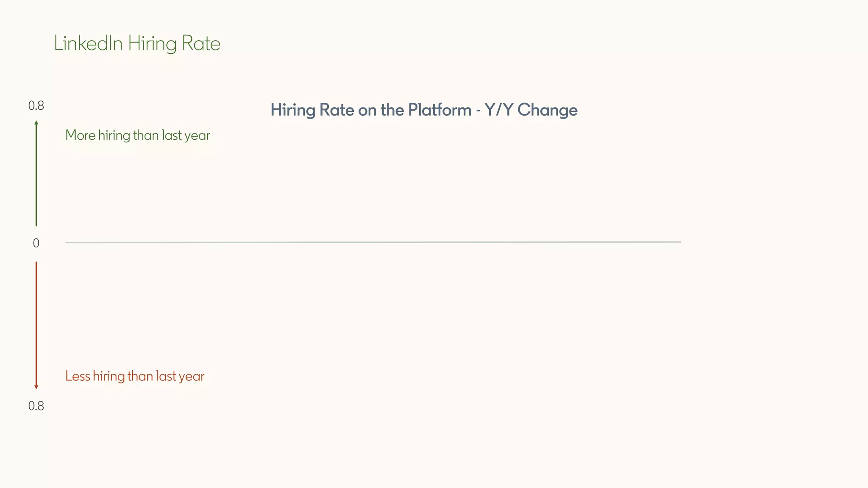Click the green arrowhead tip pointing up

tap(36, 122)
